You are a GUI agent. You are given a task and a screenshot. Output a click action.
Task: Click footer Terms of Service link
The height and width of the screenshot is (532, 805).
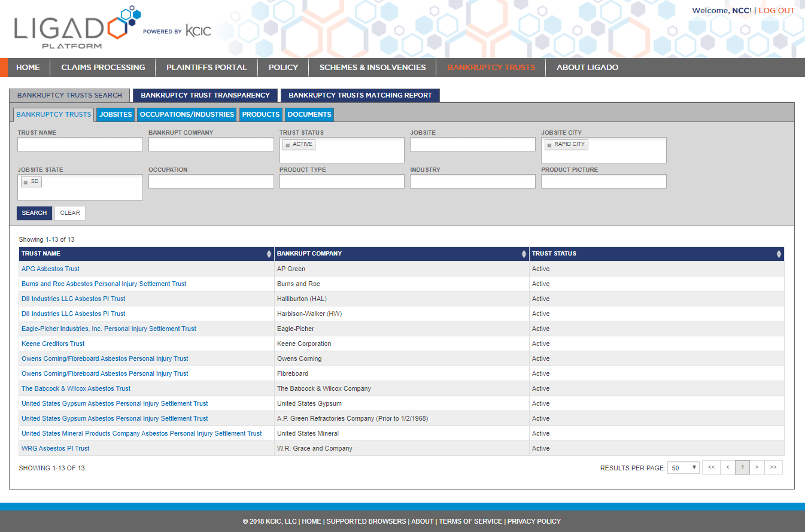tap(470, 521)
